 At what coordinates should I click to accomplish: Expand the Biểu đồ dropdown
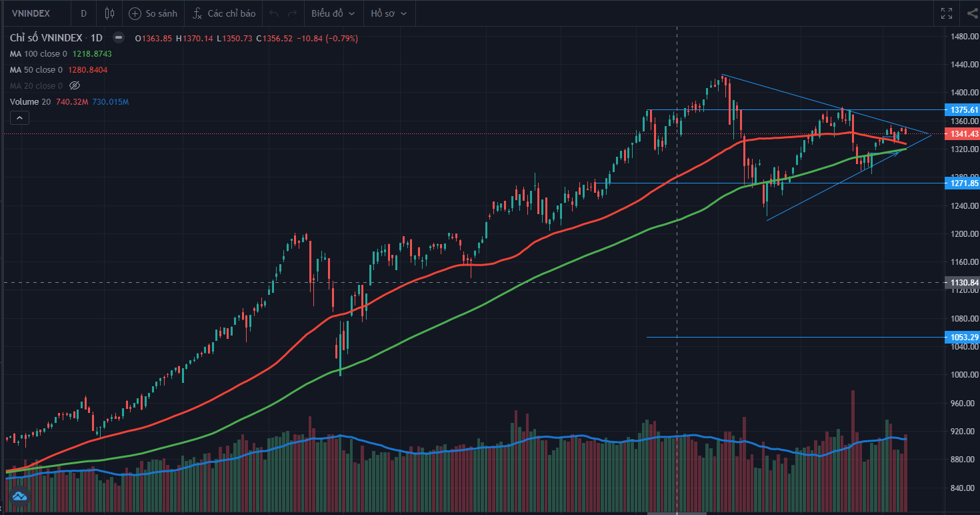(333, 13)
